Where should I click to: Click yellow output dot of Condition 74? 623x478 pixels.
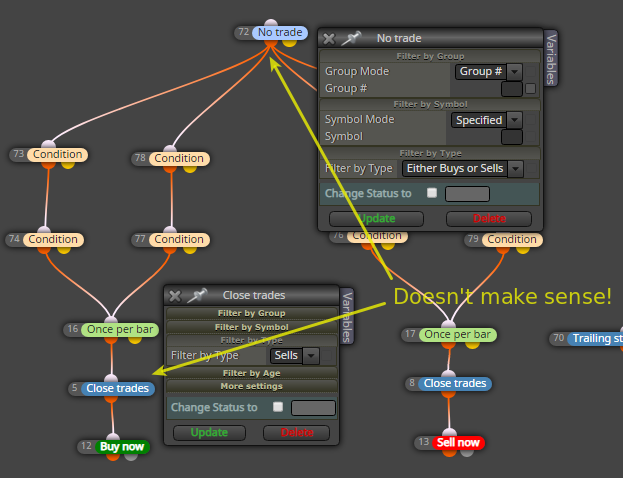tap(64, 249)
